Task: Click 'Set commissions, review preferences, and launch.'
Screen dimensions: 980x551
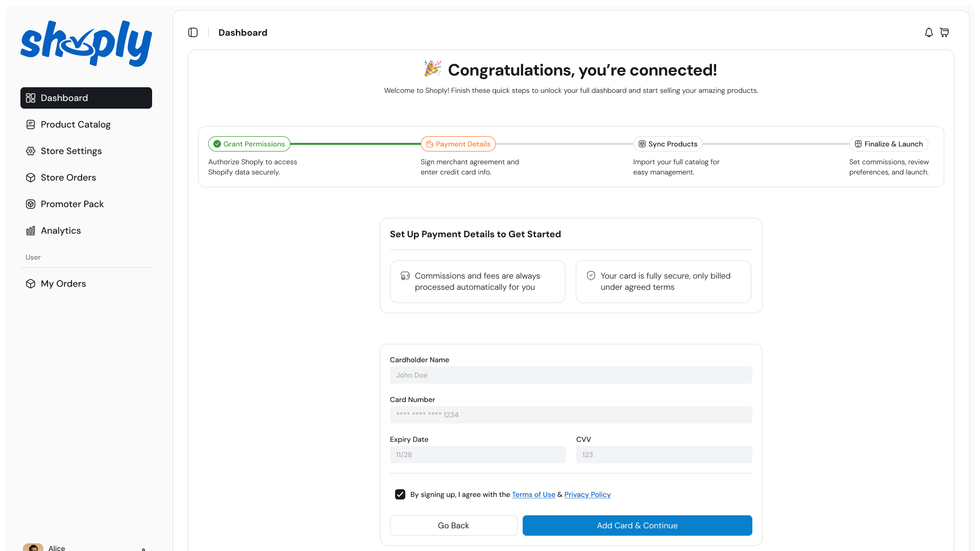Action: pos(889,167)
